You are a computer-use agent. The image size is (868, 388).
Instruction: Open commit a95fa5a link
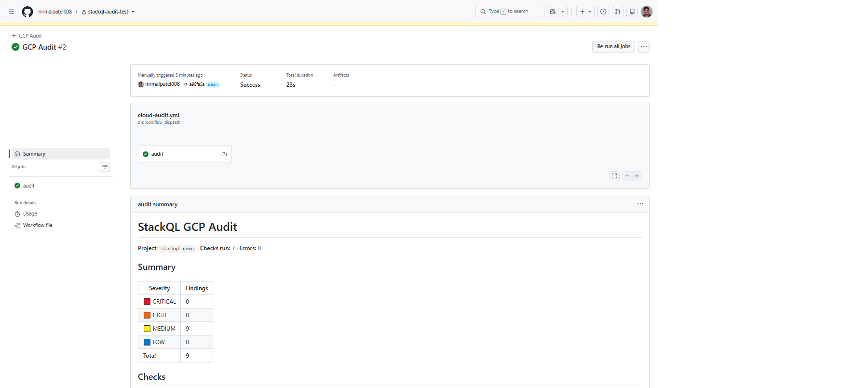click(x=196, y=84)
